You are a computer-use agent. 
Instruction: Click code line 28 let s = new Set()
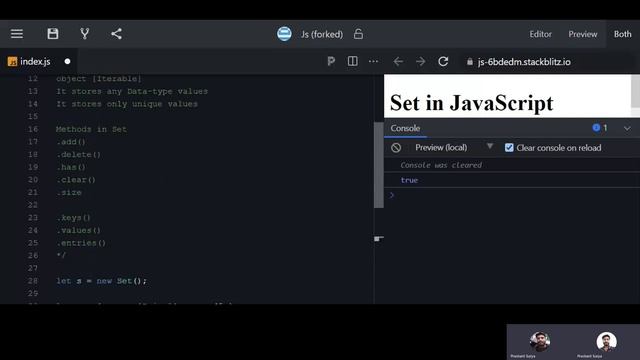pyautogui.click(x=101, y=281)
